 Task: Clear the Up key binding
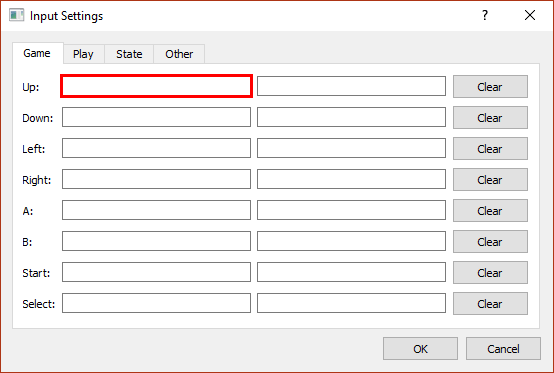pyautogui.click(x=490, y=87)
